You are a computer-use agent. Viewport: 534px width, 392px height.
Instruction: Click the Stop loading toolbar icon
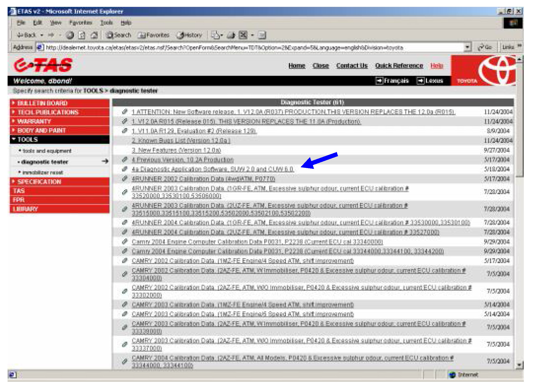click(x=70, y=35)
